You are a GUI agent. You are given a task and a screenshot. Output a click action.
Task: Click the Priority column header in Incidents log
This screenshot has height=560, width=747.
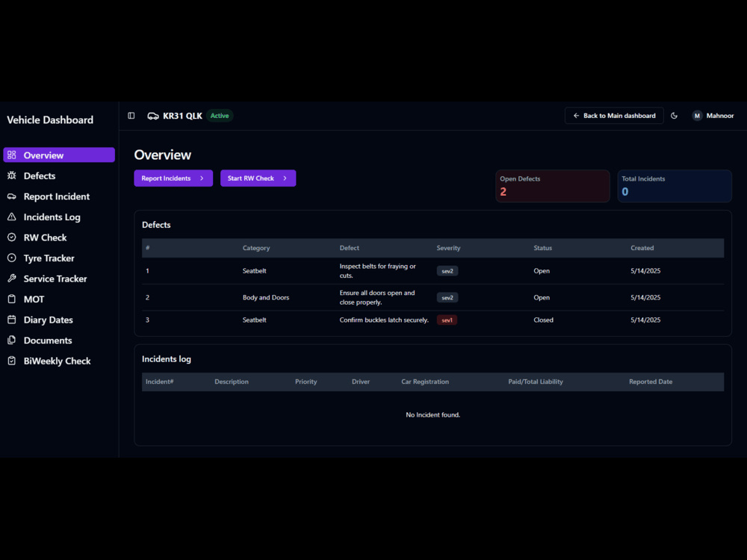(306, 382)
